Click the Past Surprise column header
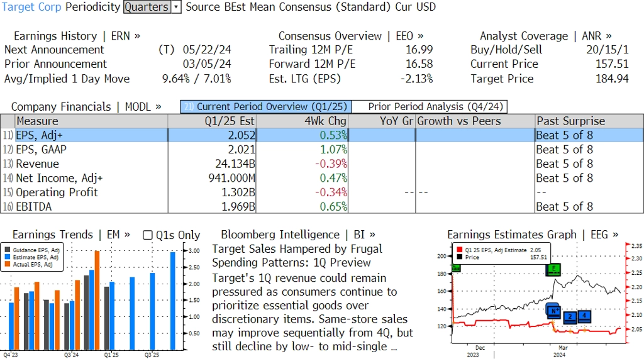 [589, 121]
